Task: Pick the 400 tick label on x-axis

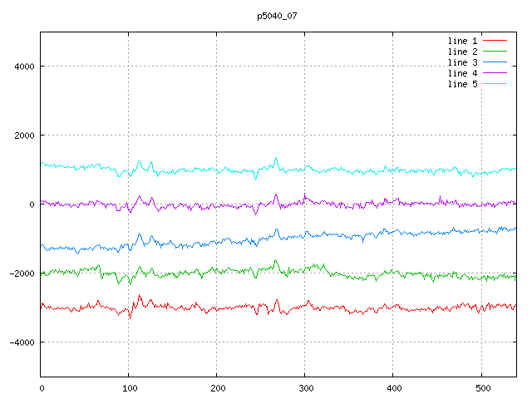Action: 393,387
